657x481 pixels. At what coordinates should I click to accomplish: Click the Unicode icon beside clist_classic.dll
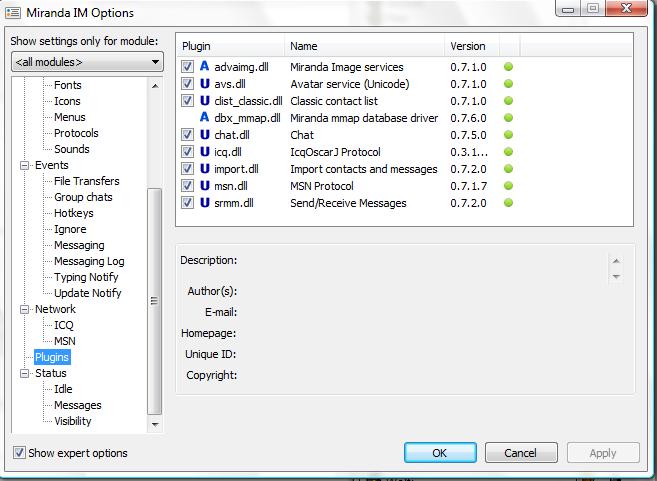click(204, 101)
